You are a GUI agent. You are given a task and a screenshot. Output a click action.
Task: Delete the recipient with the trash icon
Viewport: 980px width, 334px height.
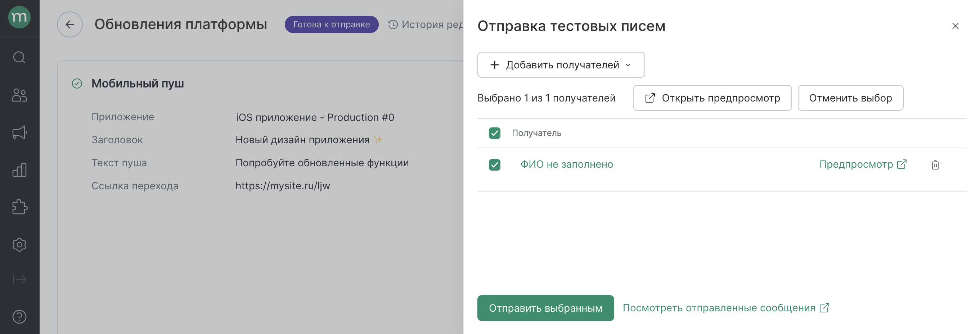(935, 165)
